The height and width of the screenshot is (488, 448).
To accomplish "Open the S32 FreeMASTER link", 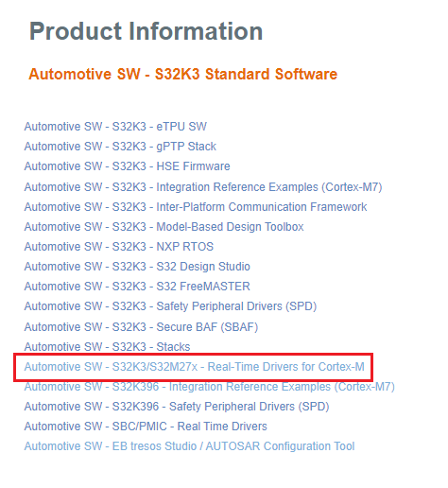I will coord(137,287).
